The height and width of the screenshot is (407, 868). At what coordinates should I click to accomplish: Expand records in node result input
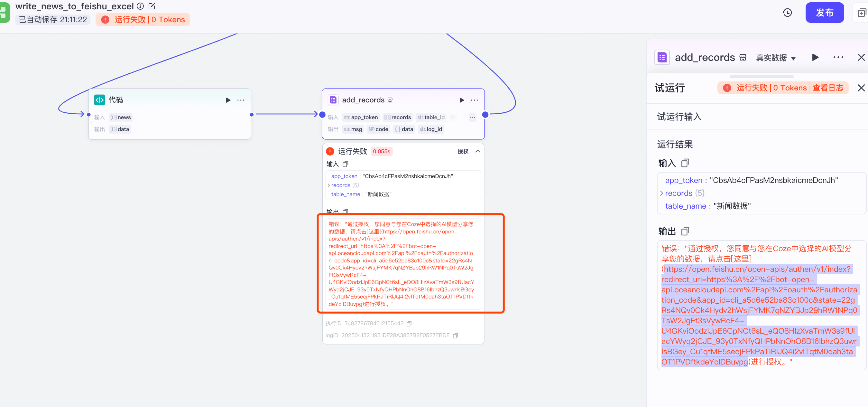[329, 185]
